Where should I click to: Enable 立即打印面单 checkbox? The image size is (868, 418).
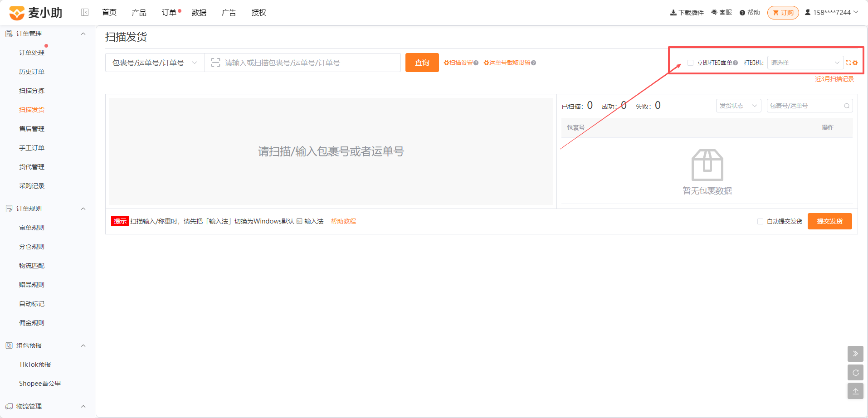point(690,63)
